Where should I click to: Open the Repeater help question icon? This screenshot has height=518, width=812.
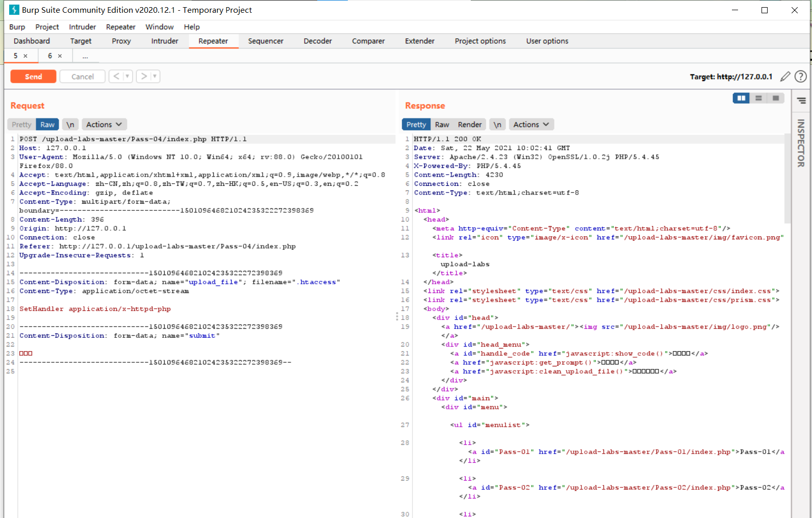point(801,77)
